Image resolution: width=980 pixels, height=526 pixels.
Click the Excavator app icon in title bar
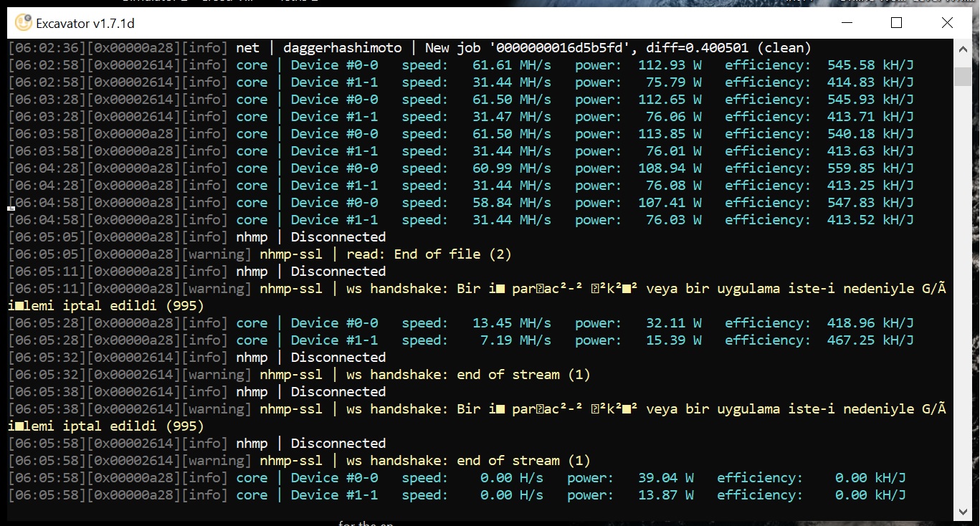click(24, 23)
